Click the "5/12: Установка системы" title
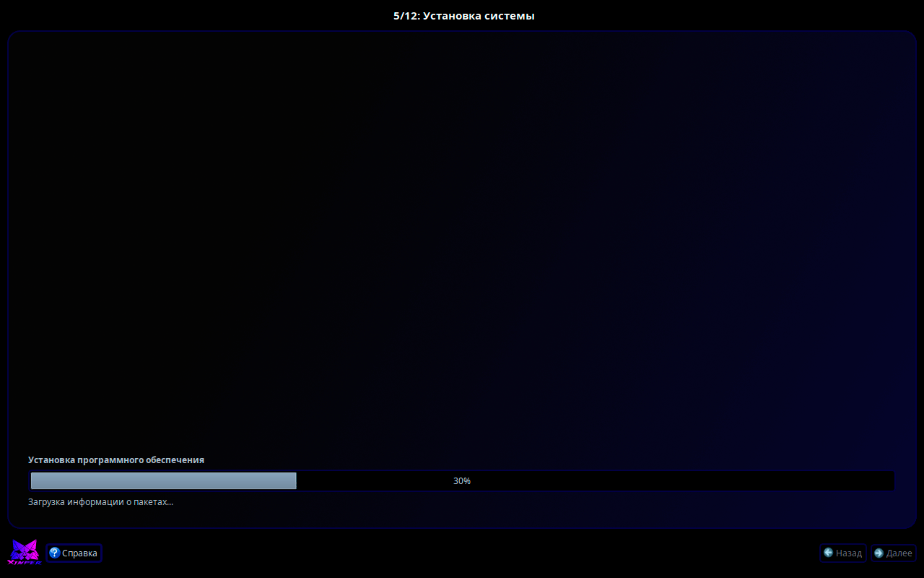Screen dimensions: 924x578 click(463, 16)
